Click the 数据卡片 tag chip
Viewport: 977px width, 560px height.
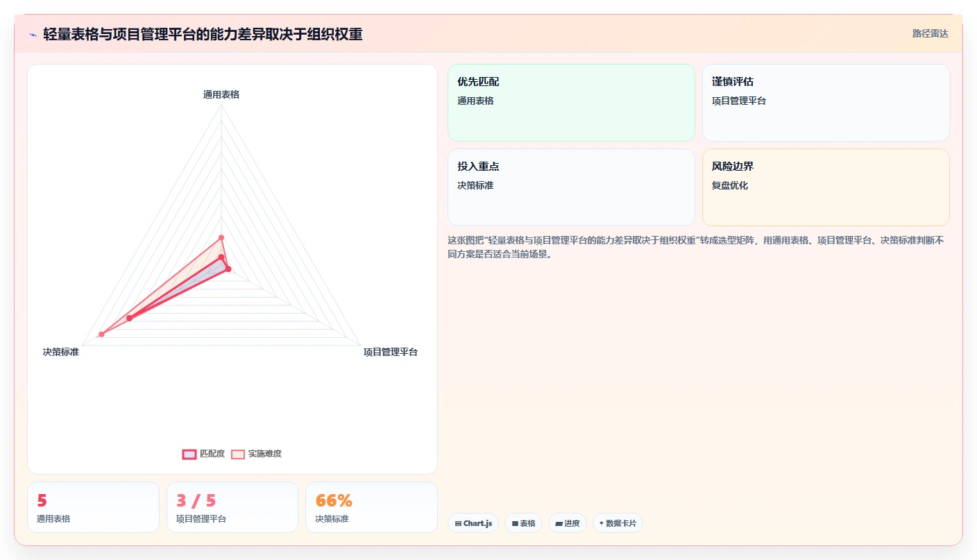618,523
